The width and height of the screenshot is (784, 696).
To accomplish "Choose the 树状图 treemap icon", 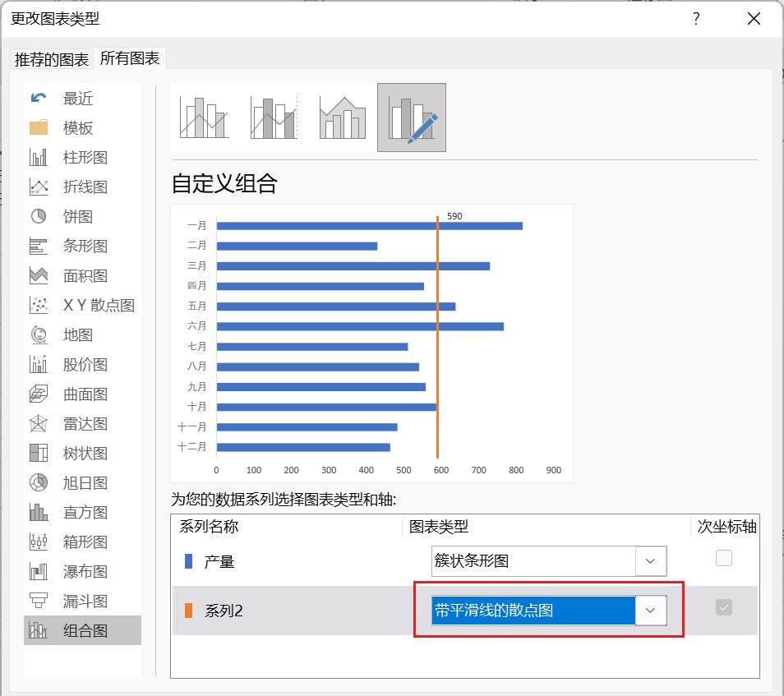I will pos(39,453).
